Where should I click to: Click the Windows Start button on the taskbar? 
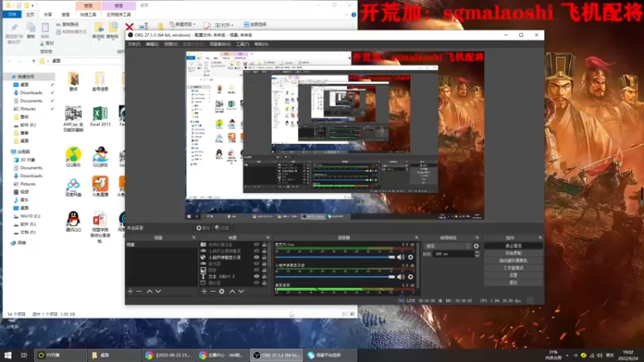8,355
